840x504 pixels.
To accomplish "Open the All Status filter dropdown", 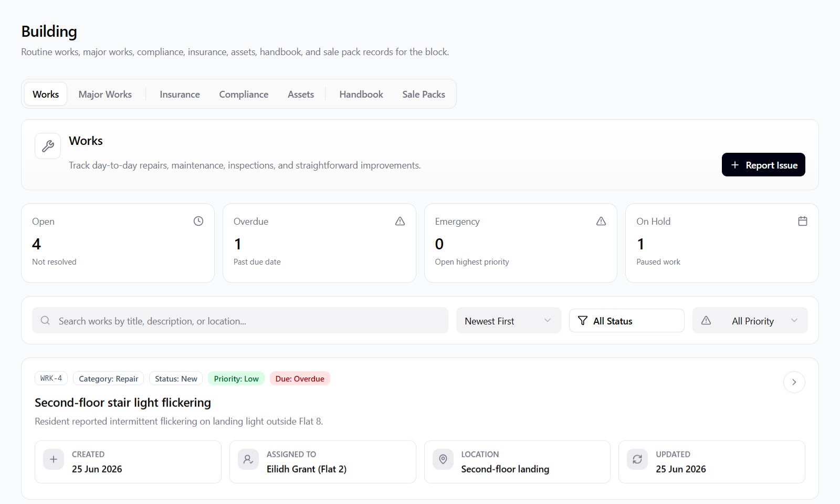I will point(627,321).
